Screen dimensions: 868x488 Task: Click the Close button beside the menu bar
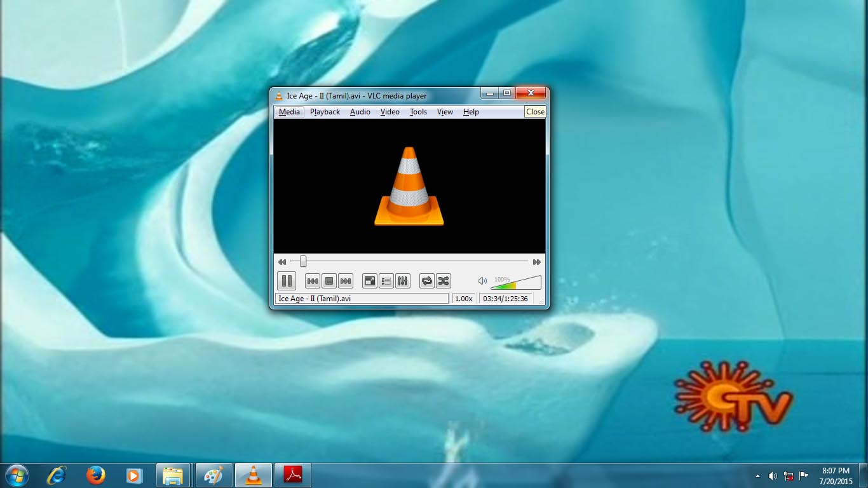(534, 112)
